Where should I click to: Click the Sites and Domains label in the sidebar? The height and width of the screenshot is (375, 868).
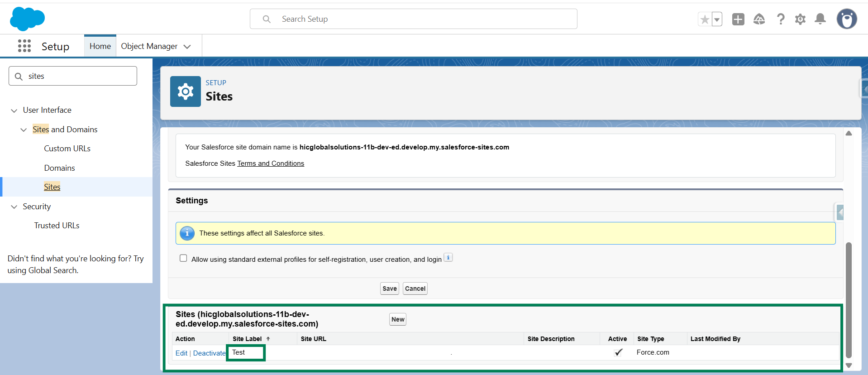click(65, 130)
